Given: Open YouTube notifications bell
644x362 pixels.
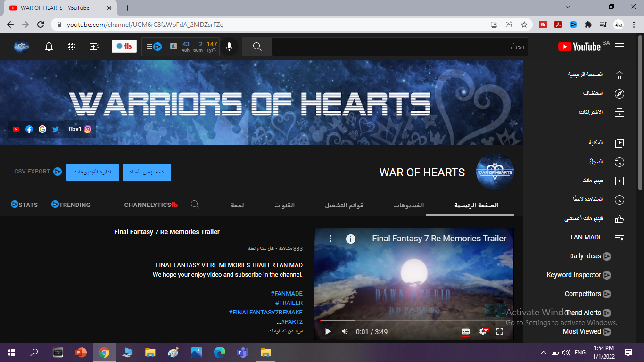Looking at the screenshot, I should (x=49, y=47).
